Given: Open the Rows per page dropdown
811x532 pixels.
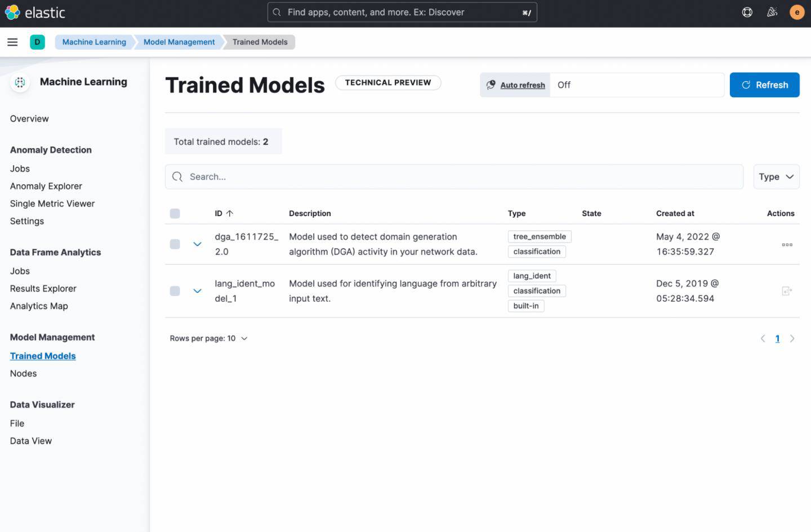Looking at the screenshot, I should pyautogui.click(x=208, y=338).
